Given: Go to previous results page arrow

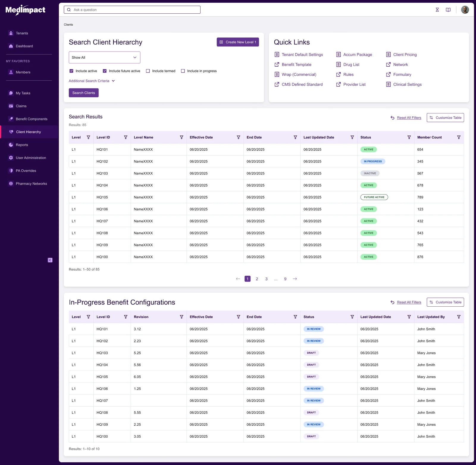Looking at the screenshot, I should pyautogui.click(x=238, y=279).
